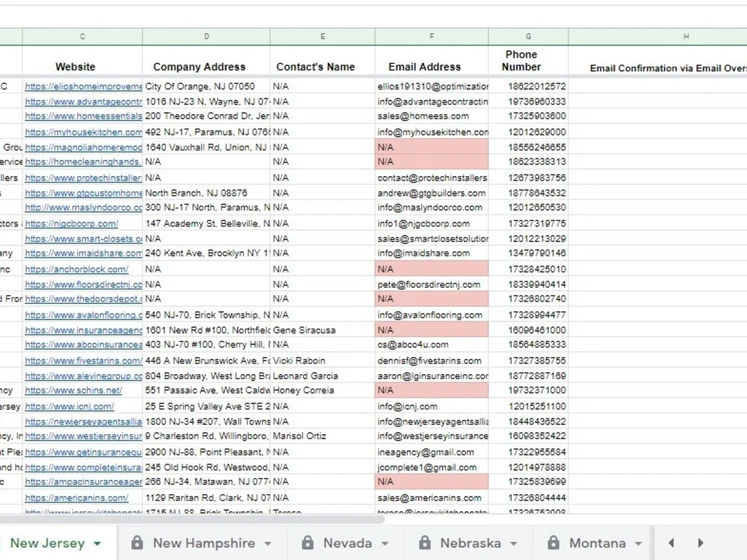
Task: Select the cs@abco4u.com email cell
Action: pos(432,345)
